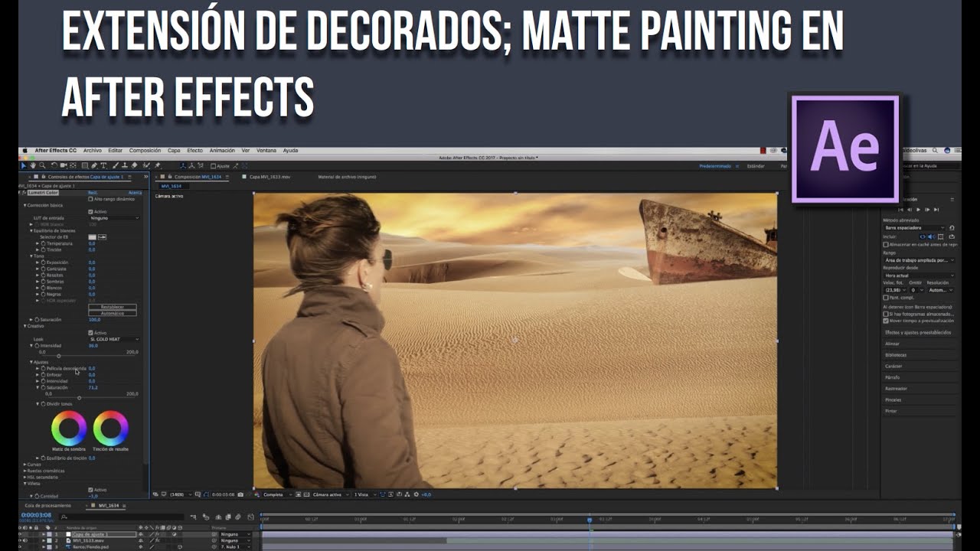Click the Temperatura stopwatch icon
Screen dimensions: 980x551
point(43,243)
